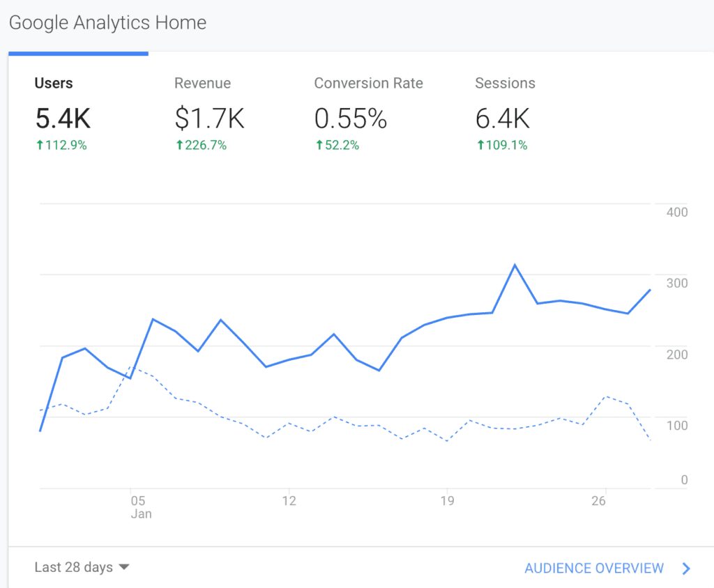The image size is (714, 588).
Task: Click the 26 date label on chart axis
Action: [x=598, y=501]
